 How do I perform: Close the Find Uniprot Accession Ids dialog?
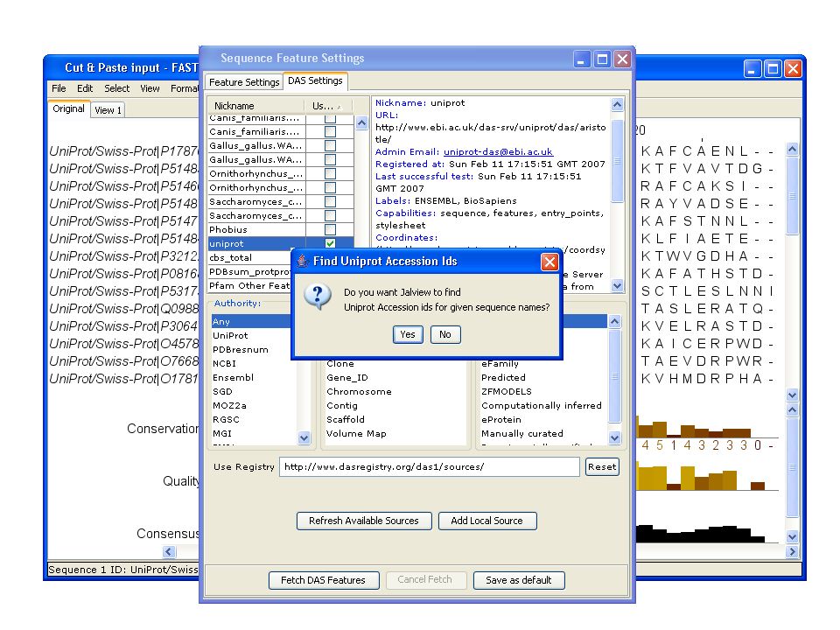tap(549, 262)
